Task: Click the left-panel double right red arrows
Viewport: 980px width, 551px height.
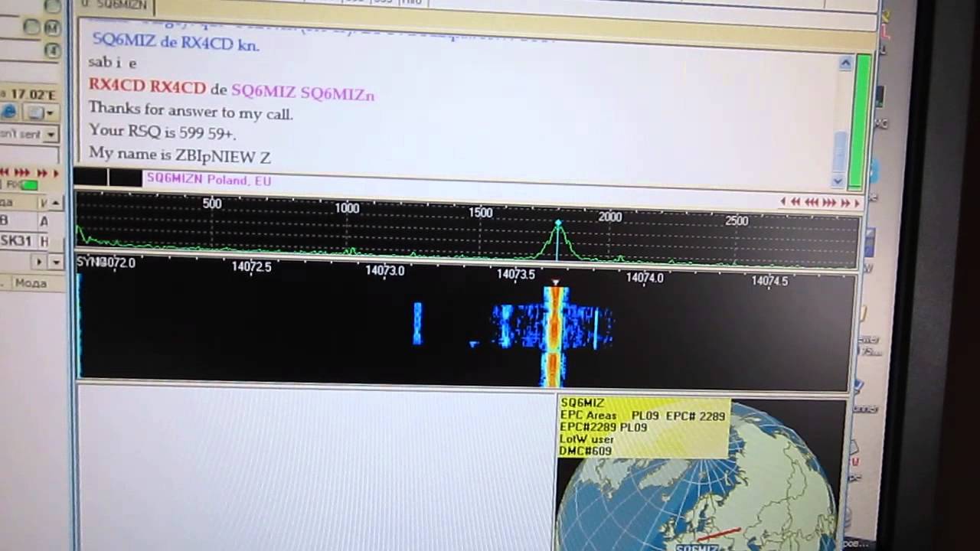Action: 43,173
